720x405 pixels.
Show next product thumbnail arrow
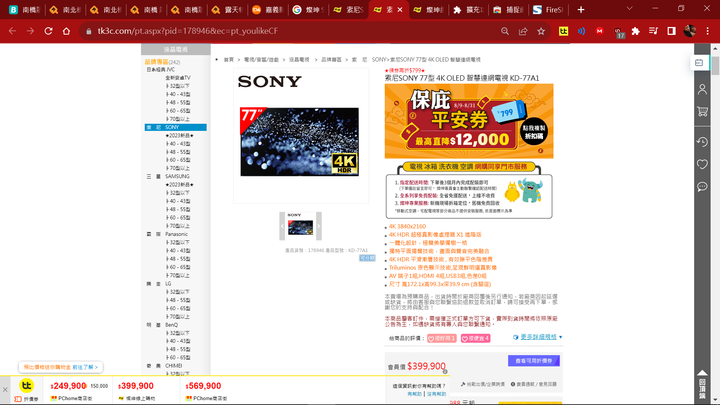point(319,226)
